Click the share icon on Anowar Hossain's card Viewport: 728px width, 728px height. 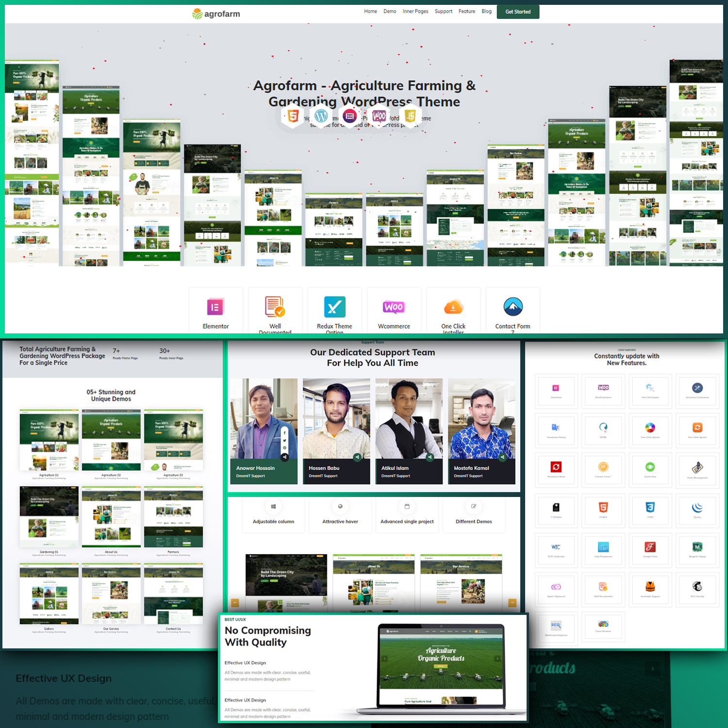285,457
